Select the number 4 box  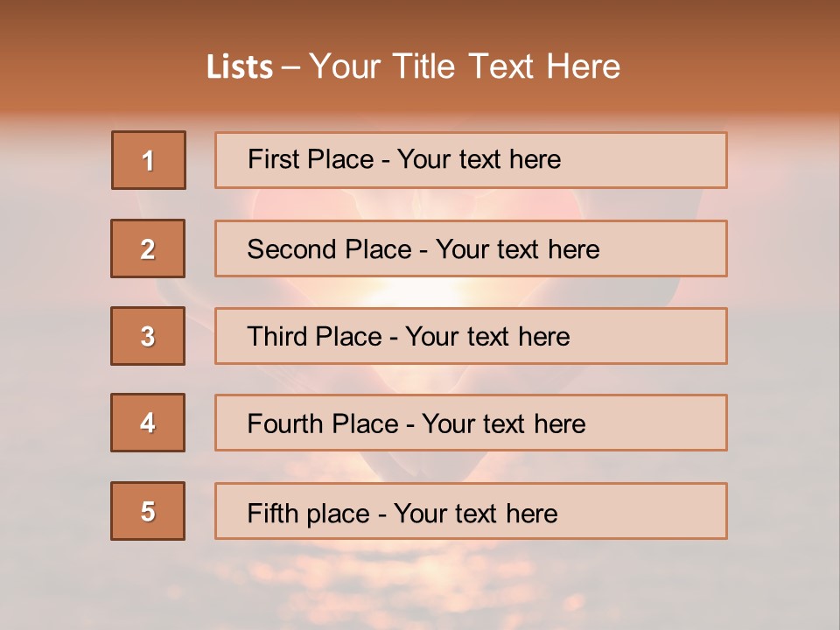coord(148,423)
